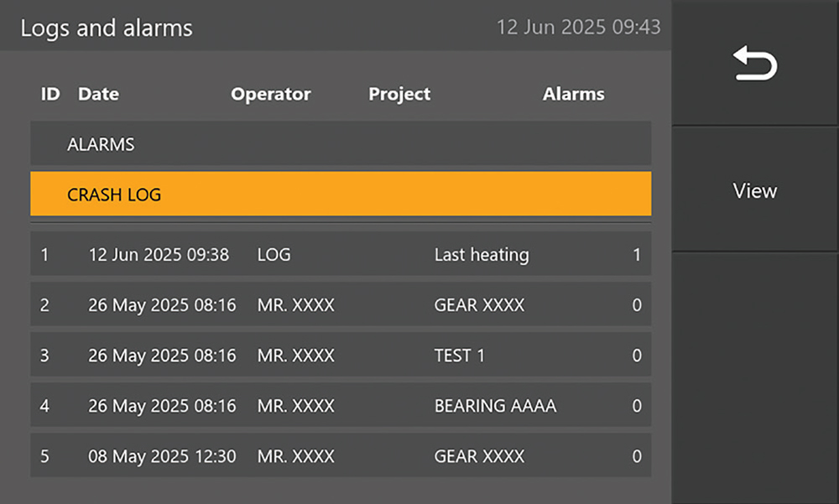Viewport: 839px width, 504px height.
Task: Select log entry BEARING AAAA
Action: click(341, 406)
